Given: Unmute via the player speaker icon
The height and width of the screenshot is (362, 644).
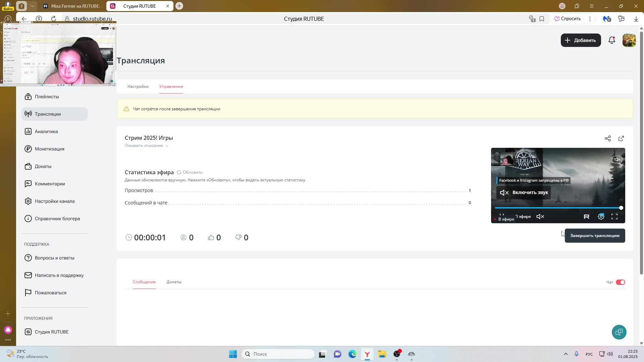Looking at the screenshot, I should 540,217.
